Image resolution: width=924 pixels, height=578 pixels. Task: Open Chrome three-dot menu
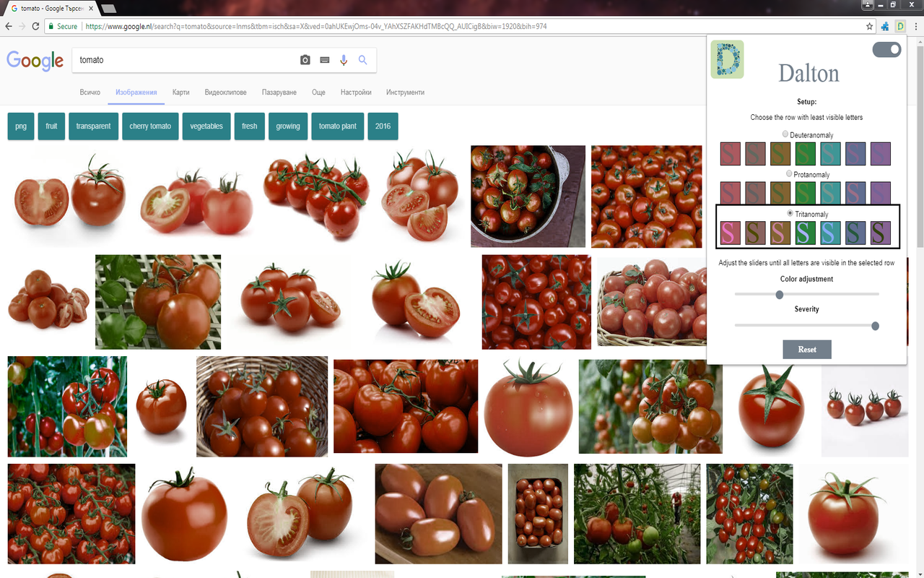(915, 26)
